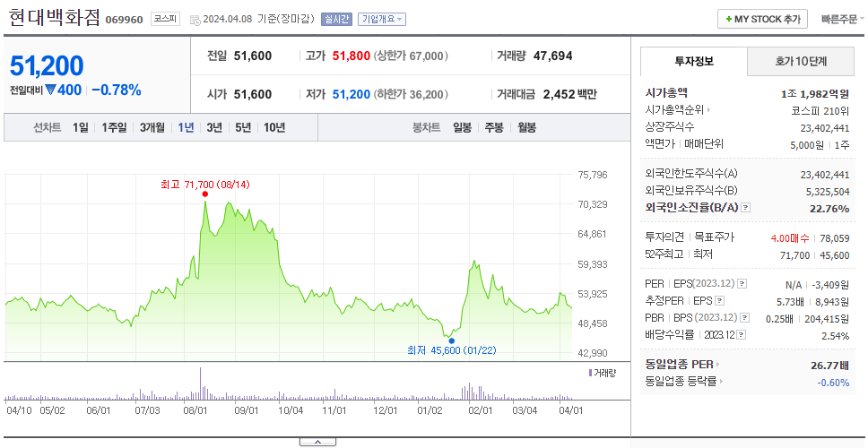The height and width of the screenshot is (448, 868).
Task: Click help icon next to 배당수익률 2023.12
Action: 742,335
